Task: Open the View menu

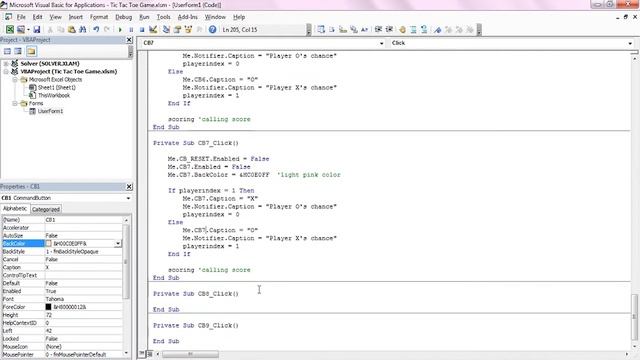Action: (56, 17)
